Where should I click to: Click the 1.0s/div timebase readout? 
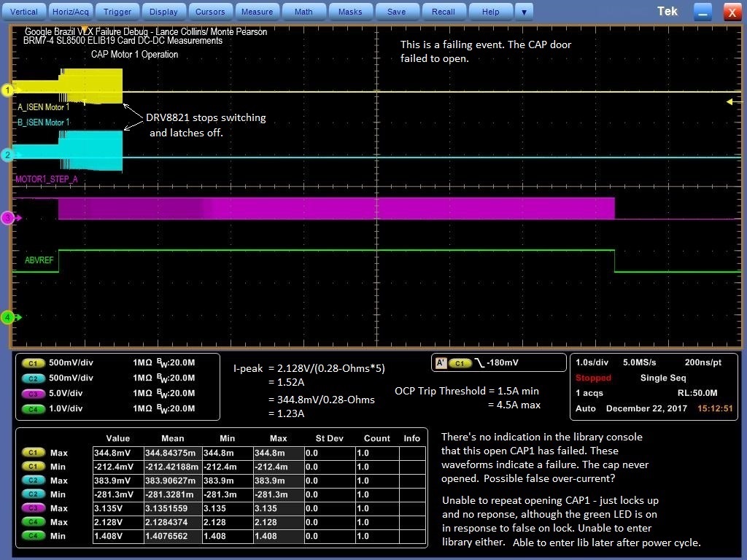coord(592,362)
